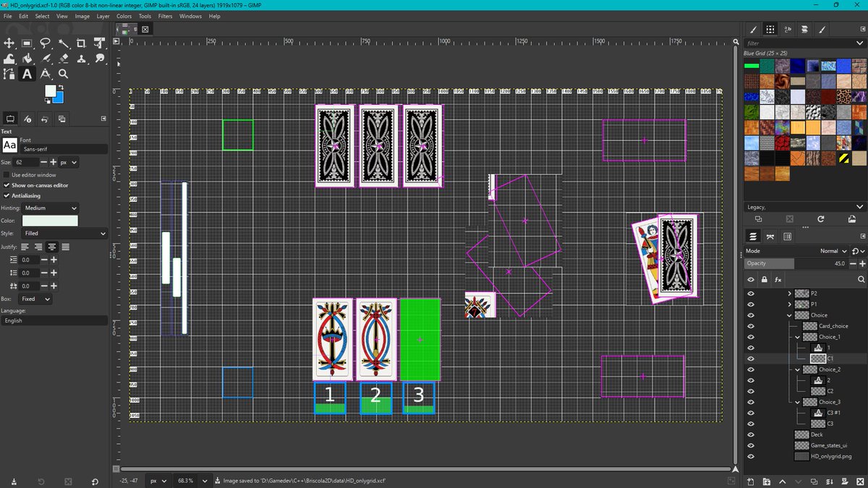The height and width of the screenshot is (488, 868).
Task: Expand the P2 layer group
Action: (789, 294)
